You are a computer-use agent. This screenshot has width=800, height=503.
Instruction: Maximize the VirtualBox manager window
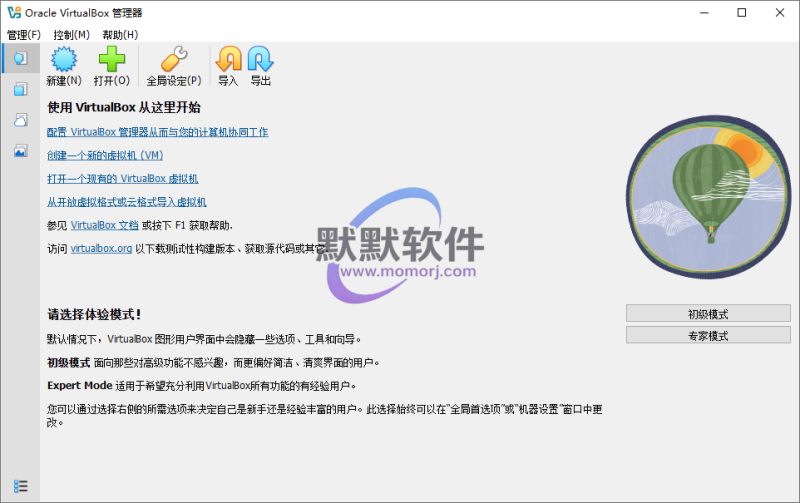point(742,13)
